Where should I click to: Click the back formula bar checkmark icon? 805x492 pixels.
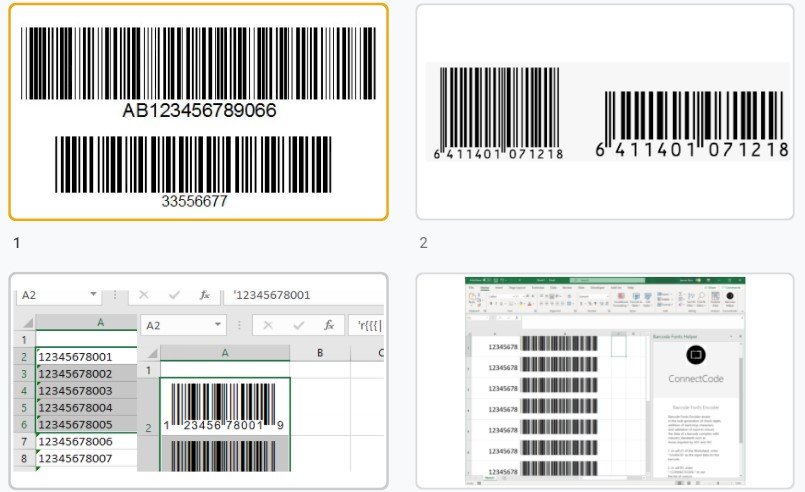175,295
